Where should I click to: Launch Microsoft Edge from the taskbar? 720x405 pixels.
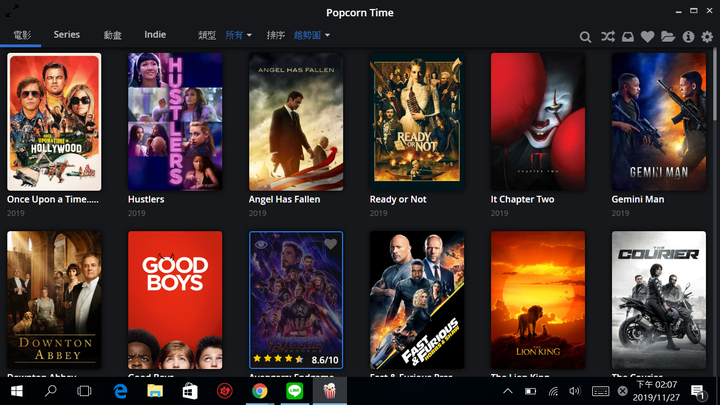tap(120, 391)
